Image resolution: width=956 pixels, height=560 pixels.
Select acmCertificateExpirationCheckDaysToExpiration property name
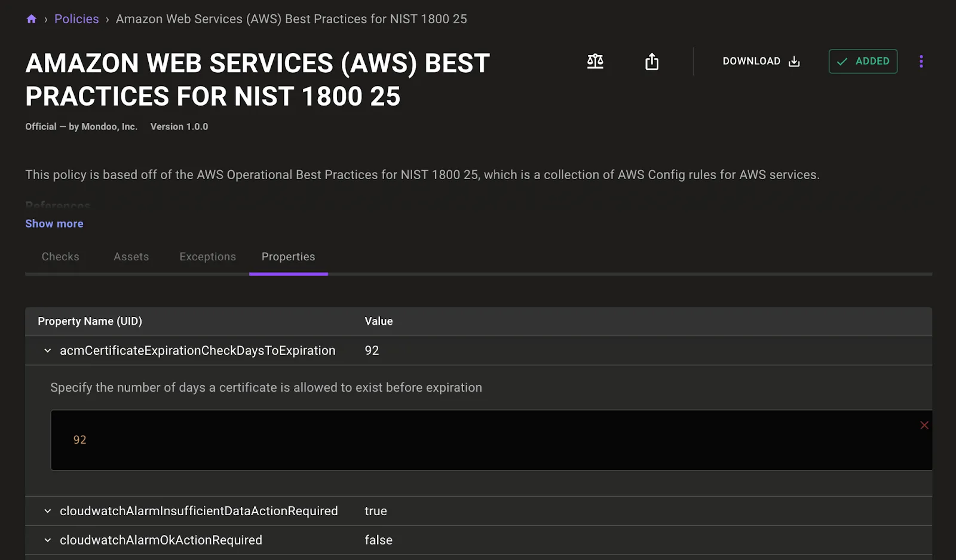[x=198, y=351]
